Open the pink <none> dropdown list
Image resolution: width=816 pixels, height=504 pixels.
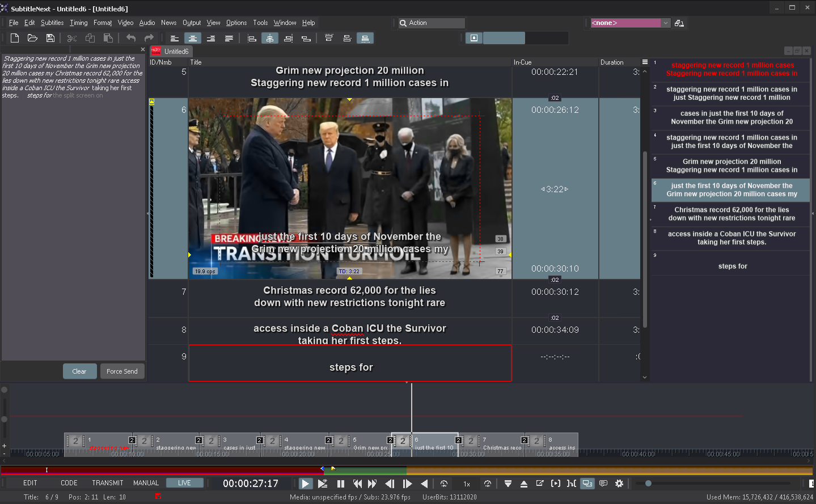[x=665, y=23]
